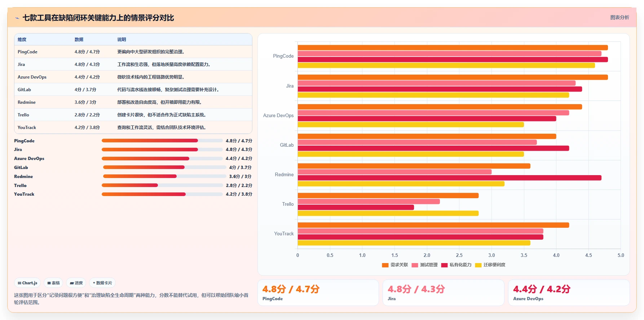Screen dimensions: 644x320
Task: Select the YouTrack table row name
Action: pos(27,128)
